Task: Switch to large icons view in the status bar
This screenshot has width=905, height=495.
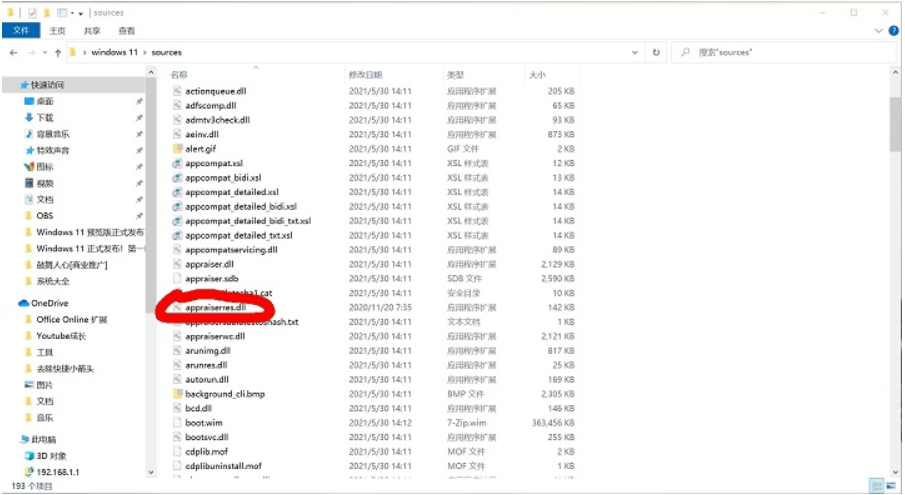Action: click(x=893, y=486)
